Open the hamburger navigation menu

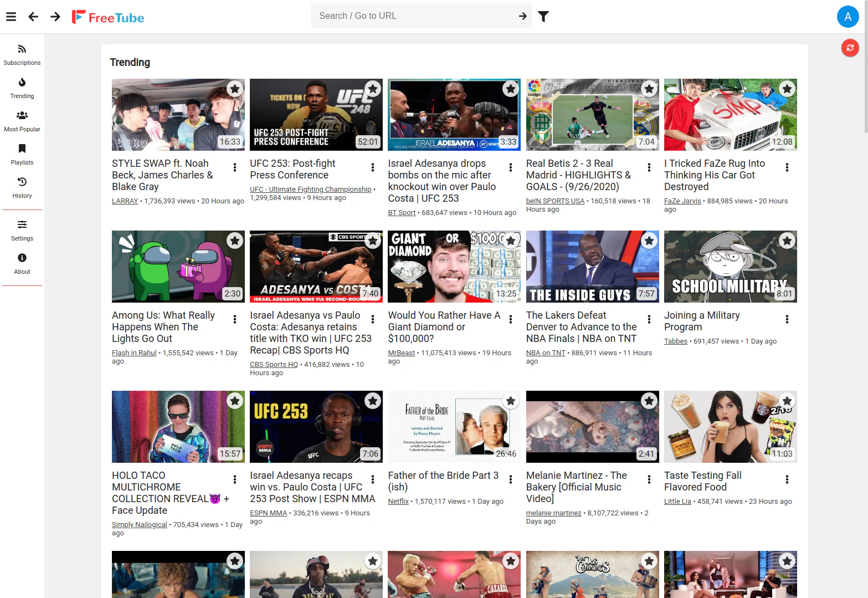click(11, 16)
